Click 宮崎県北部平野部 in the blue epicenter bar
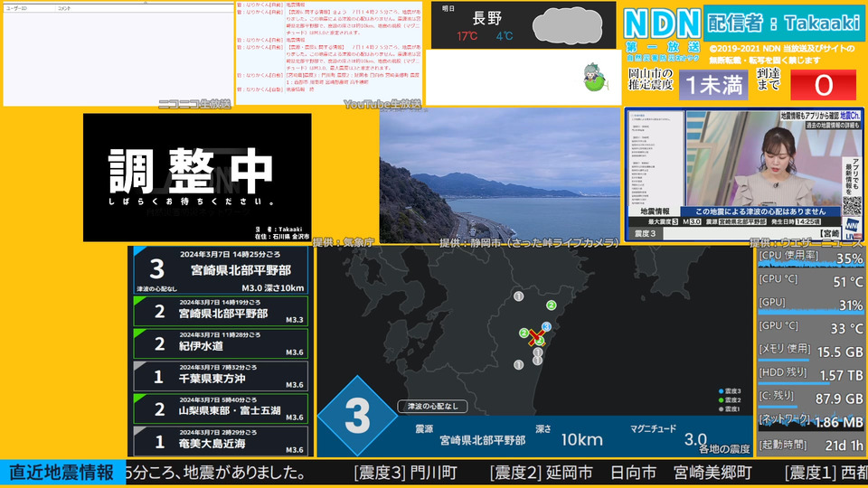The width and height of the screenshot is (868, 488). [482, 440]
